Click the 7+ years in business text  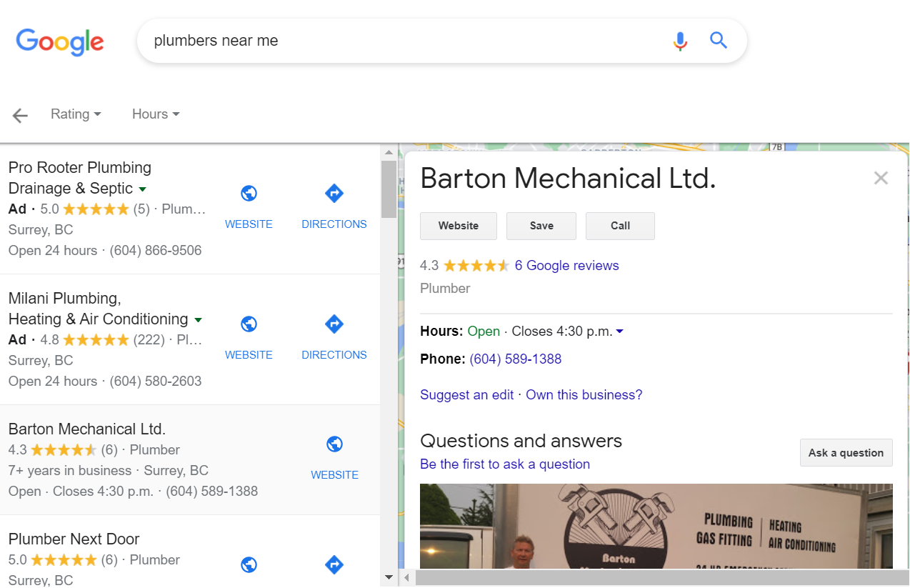tap(70, 471)
